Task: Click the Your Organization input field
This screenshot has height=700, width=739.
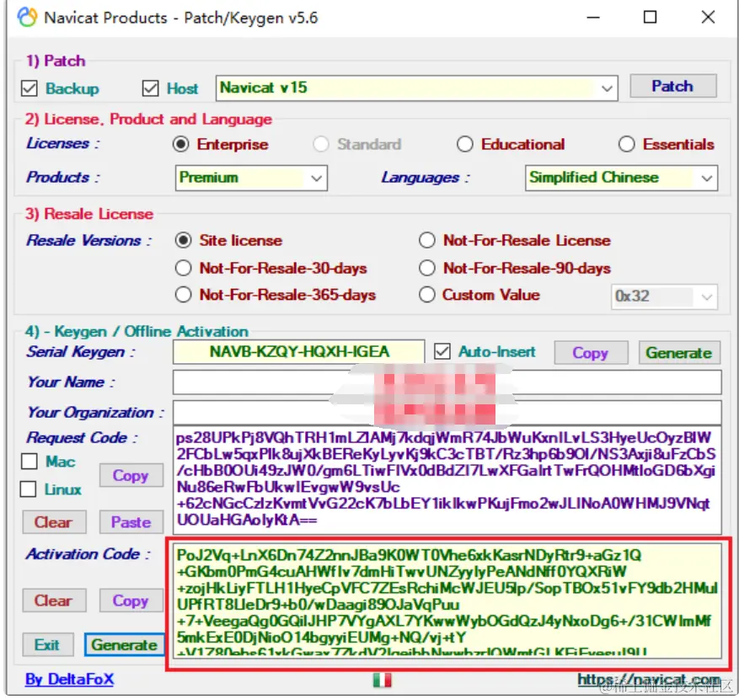Action: [447, 413]
